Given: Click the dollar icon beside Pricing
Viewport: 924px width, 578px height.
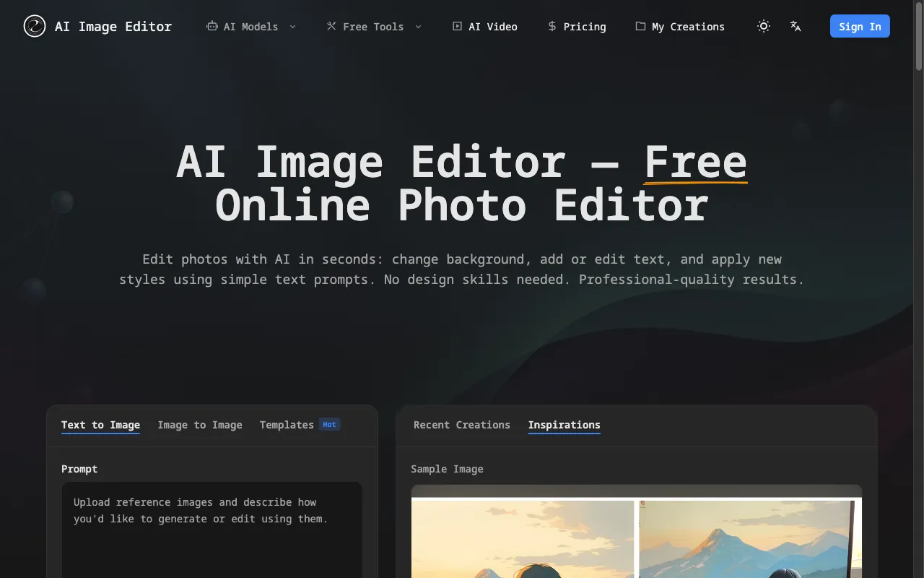Looking at the screenshot, I should click(552, 26).
